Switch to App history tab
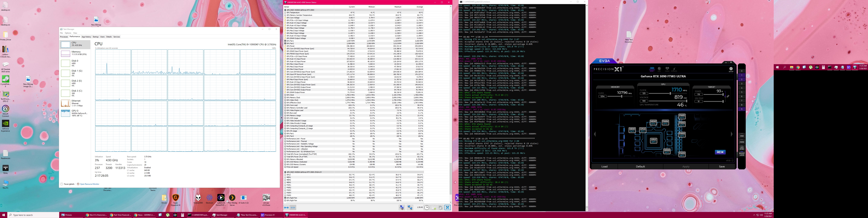The width and height of the screenshot is (868, 218). (86, 37)
